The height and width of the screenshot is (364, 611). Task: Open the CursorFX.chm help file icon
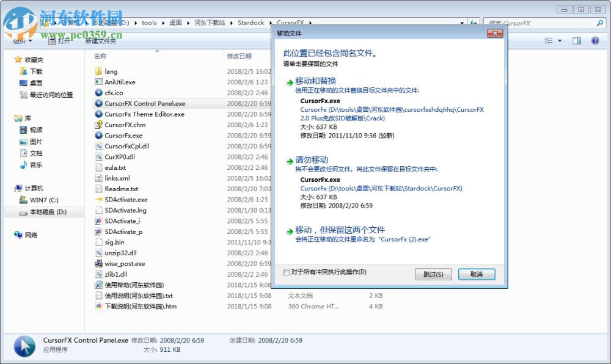pyautogui.click(x=99, y=125)
